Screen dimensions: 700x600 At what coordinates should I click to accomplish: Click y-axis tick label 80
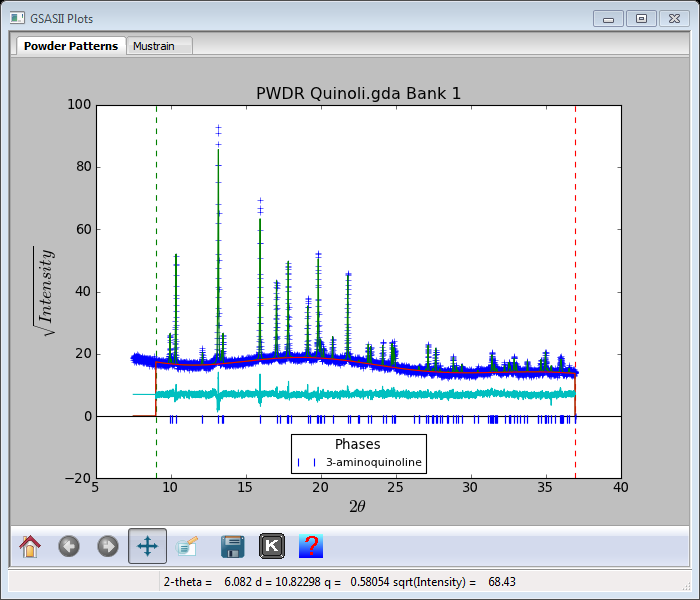pos(83,167)
